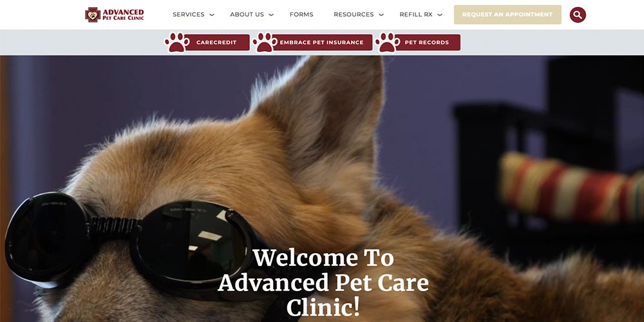
Task: Expand the About Us chevron arrow
Action: 271,15
